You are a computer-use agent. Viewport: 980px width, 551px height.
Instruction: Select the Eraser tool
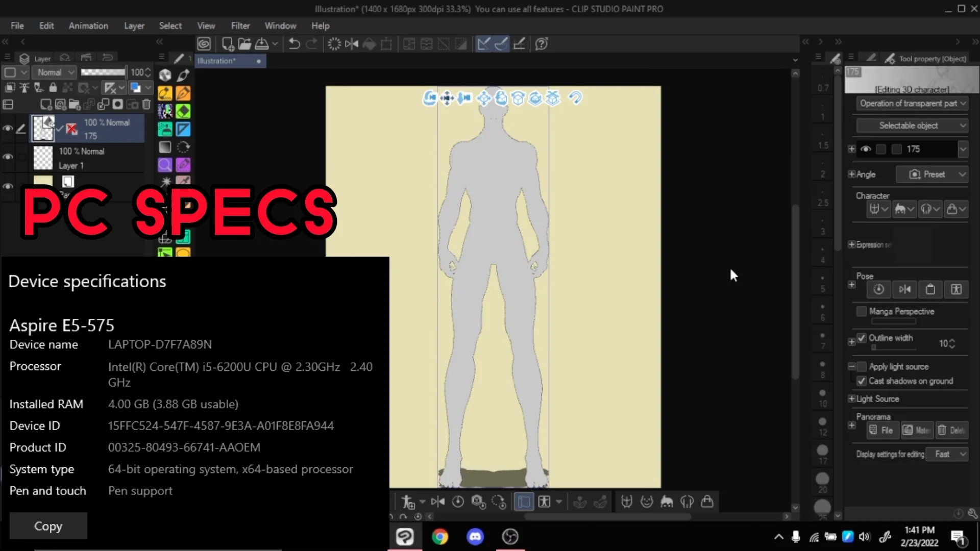pos(183,111)
